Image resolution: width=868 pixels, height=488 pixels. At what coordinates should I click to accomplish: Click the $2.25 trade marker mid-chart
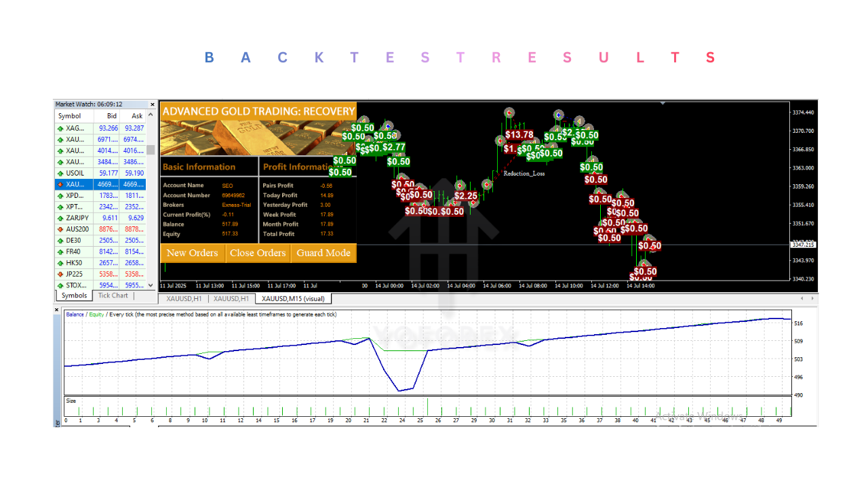coord(465,195)
